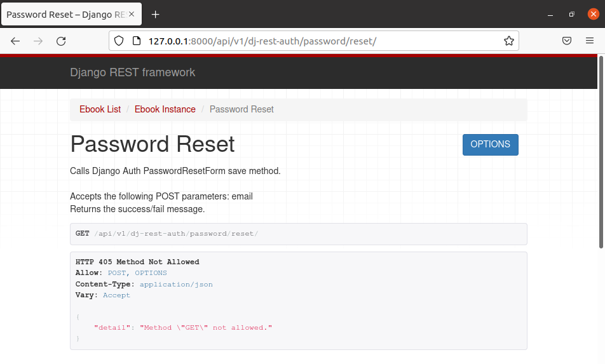Viewport: 605px width, 364px height.
Task: Open the Django REST framework header link
Action: 132,72
